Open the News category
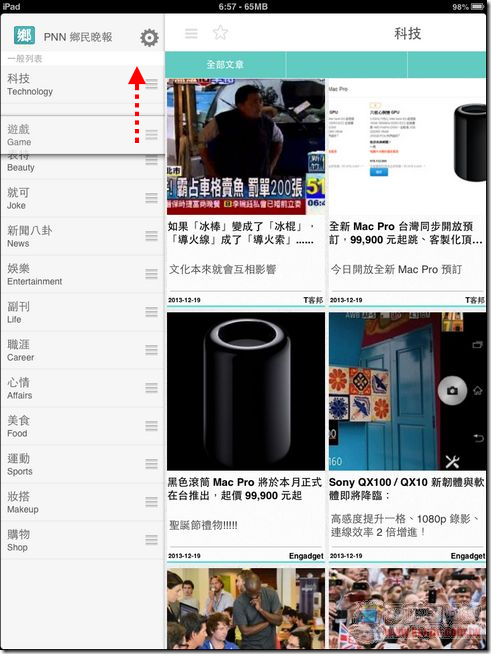The width and height of the screenshot is (491, 654). point(83,236)
